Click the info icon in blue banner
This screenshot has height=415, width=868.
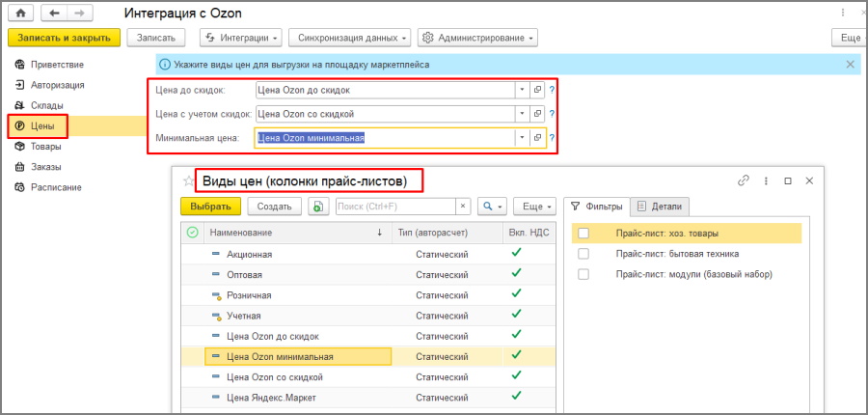166,65
